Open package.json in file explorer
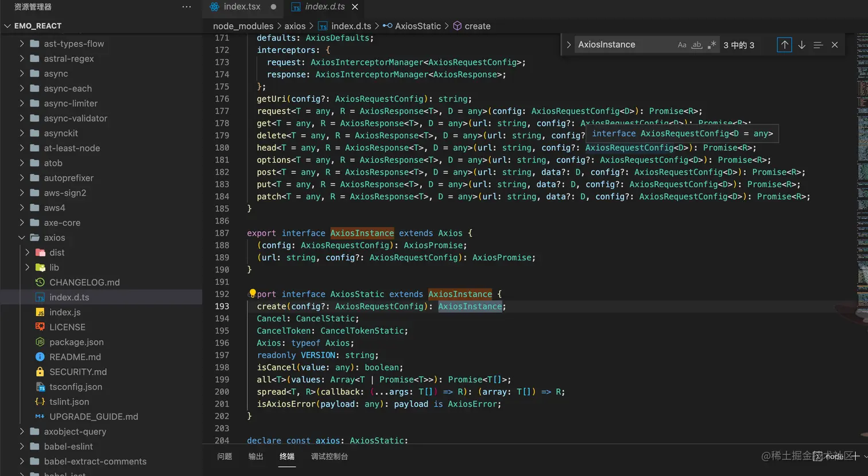 (76, 342)
